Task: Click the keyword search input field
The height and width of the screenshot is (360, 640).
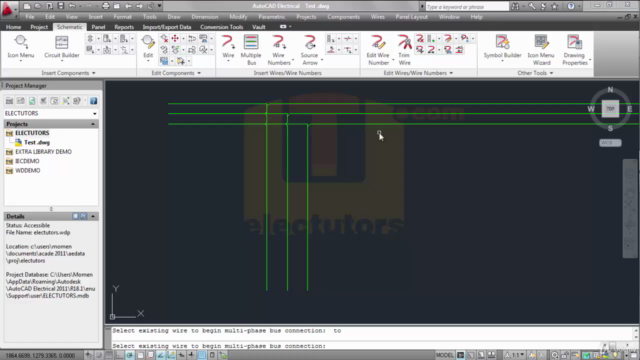Action: point(467,7)
